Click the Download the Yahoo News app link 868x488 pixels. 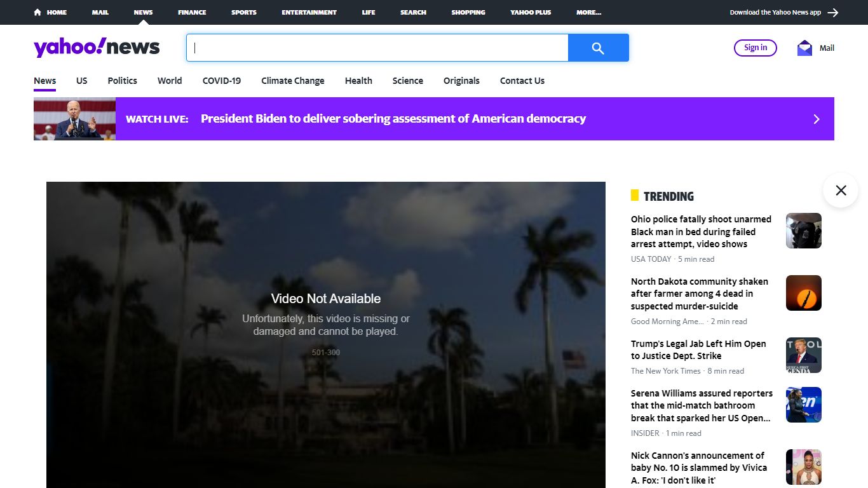(775, 12)
